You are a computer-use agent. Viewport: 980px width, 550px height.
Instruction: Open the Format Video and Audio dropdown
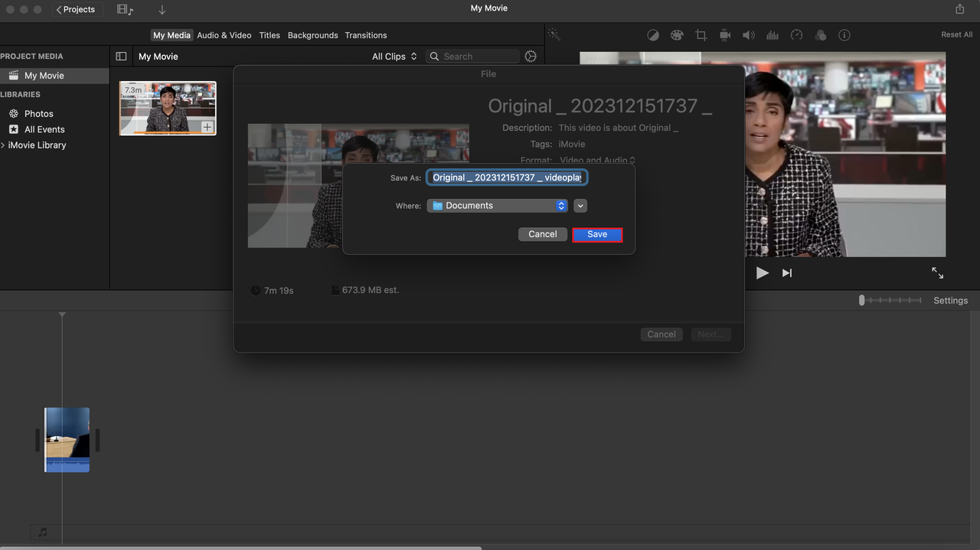click(x=598, y=161)
